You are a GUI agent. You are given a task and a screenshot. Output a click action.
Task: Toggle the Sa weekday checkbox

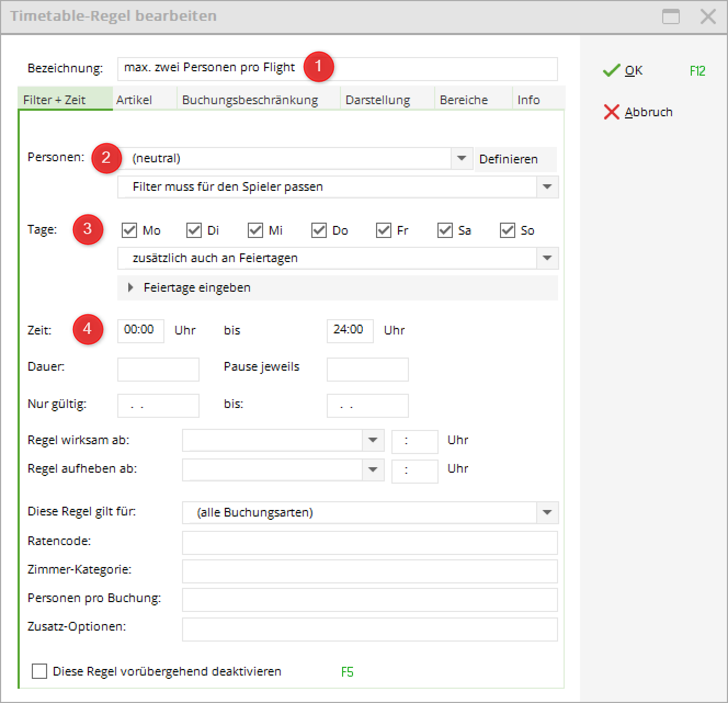coord(445,230)
